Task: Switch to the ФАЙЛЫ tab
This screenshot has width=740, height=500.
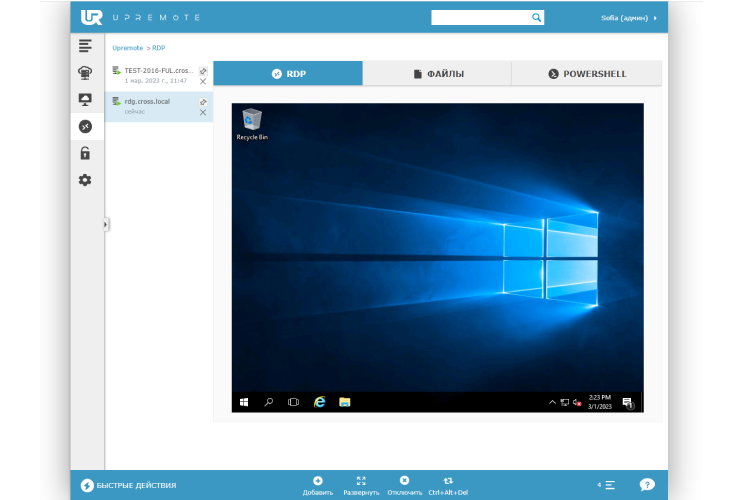Action: tap(437, 74)
